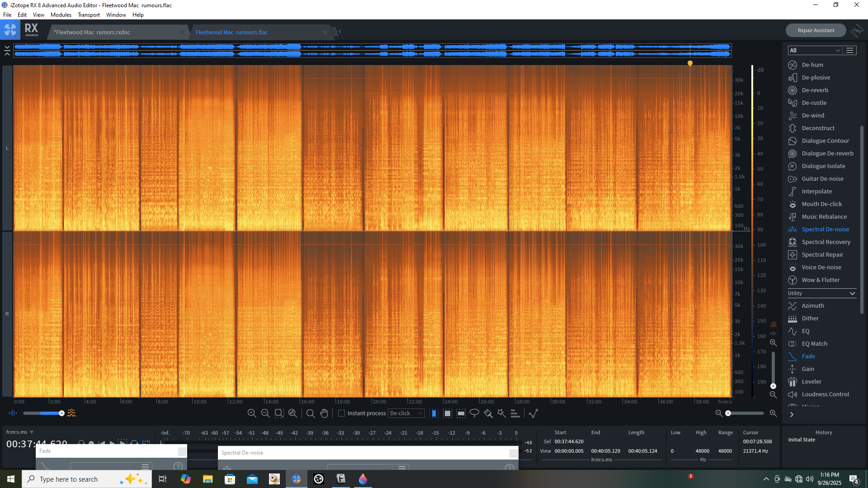Click the Zoom selection tool
868x488 pixels.
point(279,413)
